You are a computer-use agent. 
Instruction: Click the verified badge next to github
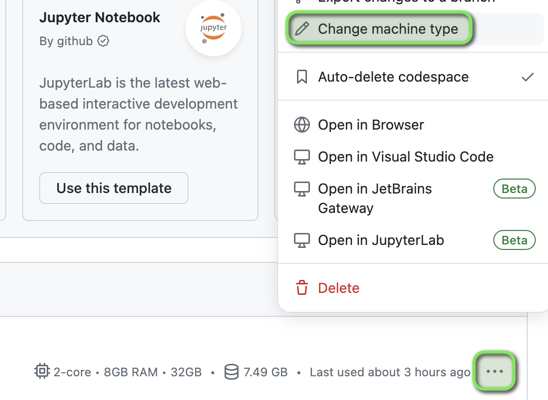click(103, 41)
